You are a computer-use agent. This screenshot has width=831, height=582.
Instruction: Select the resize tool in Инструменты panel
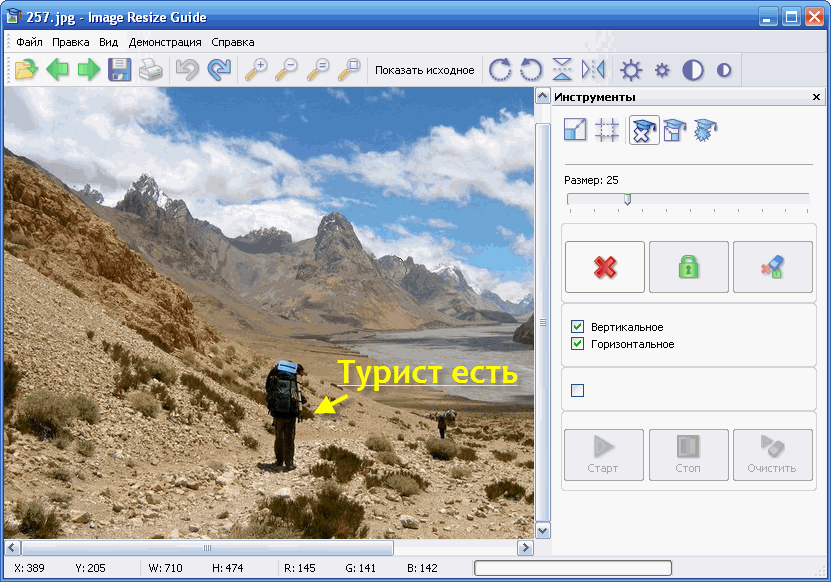[x=575, y=130]
